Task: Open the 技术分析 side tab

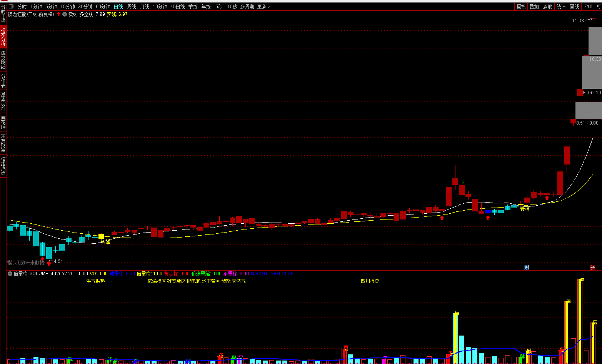Action: (3, 37)
